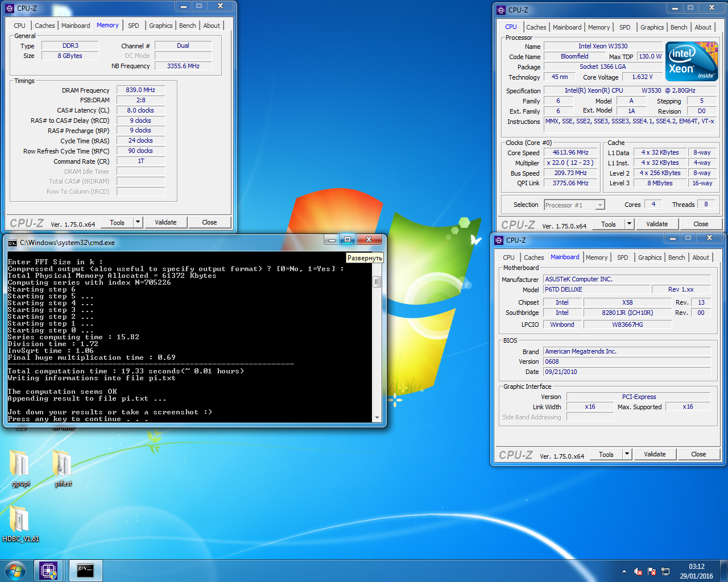Image resolution: width=728 pixels, height=582 pixels.
Task: Click CPU-Z Memory window title icon
Action: (x=10, y=9)
